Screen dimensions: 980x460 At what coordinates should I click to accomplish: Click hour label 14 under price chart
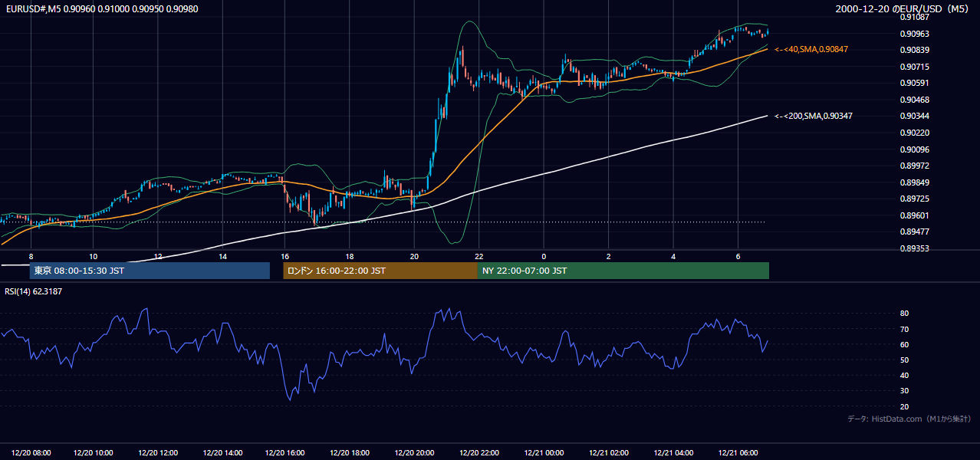point(222,256)
